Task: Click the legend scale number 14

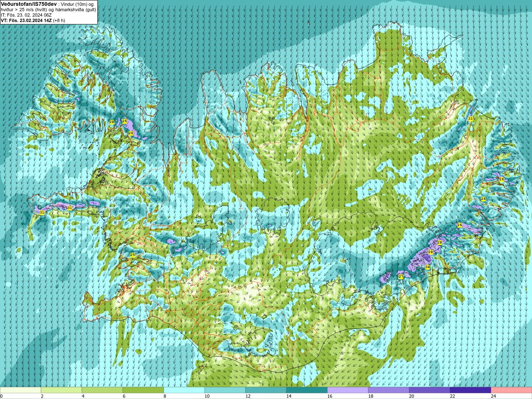Action: coord(289,397)
